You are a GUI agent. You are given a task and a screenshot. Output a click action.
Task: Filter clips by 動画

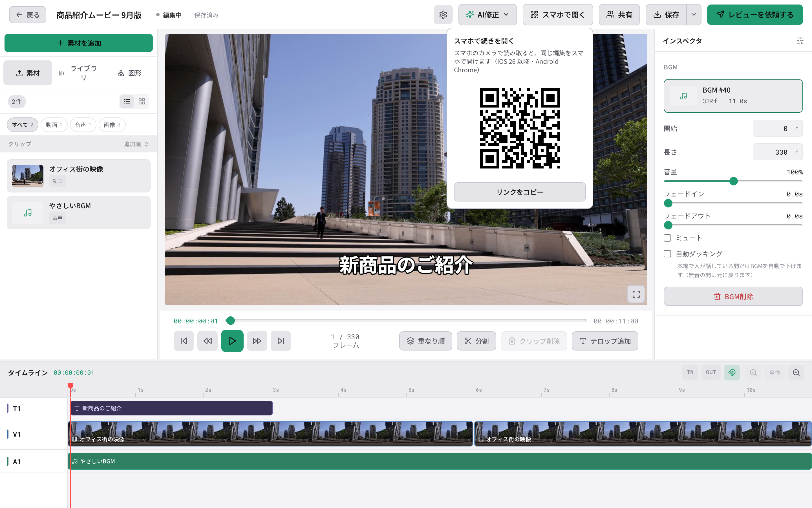[x=54, y=125]
